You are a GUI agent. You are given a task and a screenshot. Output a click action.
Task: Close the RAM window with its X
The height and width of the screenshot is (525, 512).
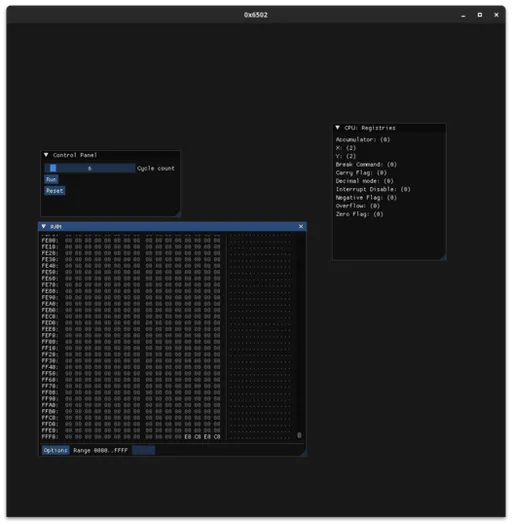(301, 227)
